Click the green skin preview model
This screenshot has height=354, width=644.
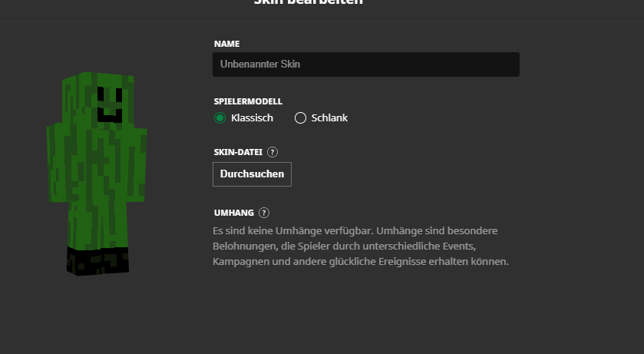pos(97,174)
